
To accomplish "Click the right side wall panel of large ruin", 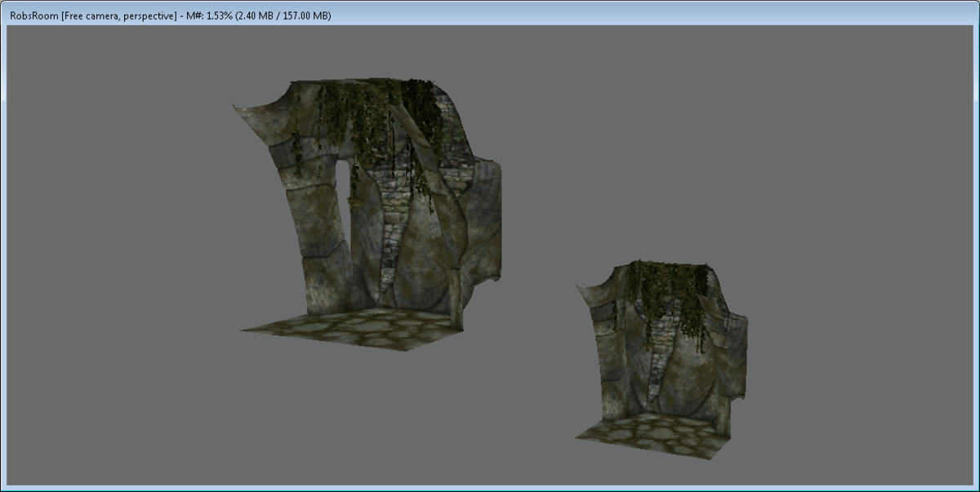I will [x=486, y=220].
